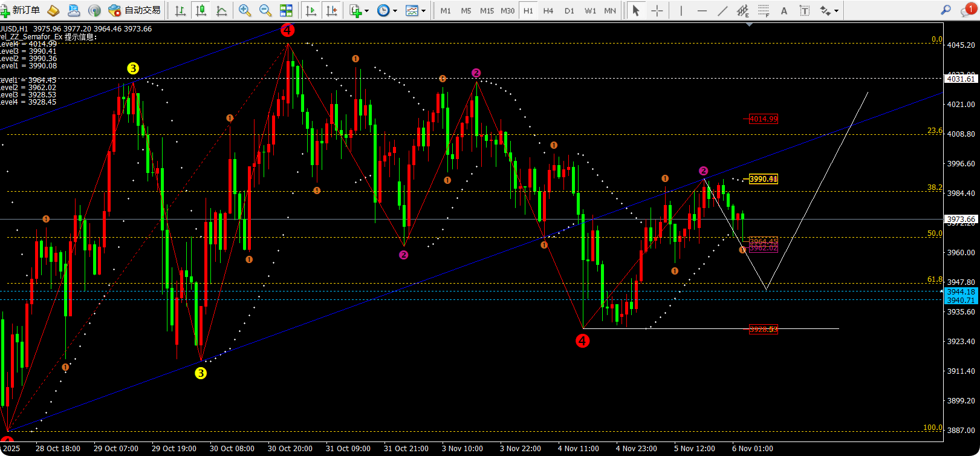Select the H4 timeframe
Viewport: 980px width, 456px height.
pyautogui.click(x=548, y=10)
